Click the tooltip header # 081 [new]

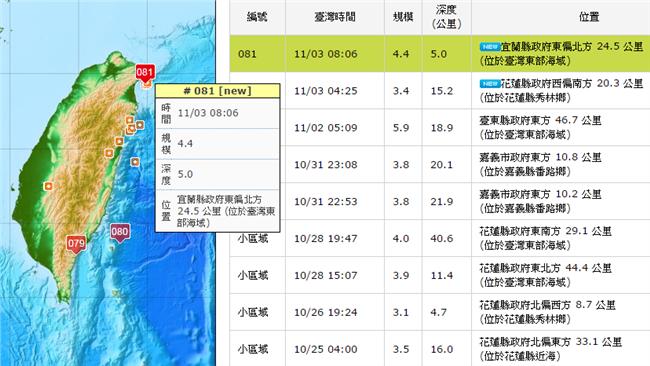[x=218, y=91]
